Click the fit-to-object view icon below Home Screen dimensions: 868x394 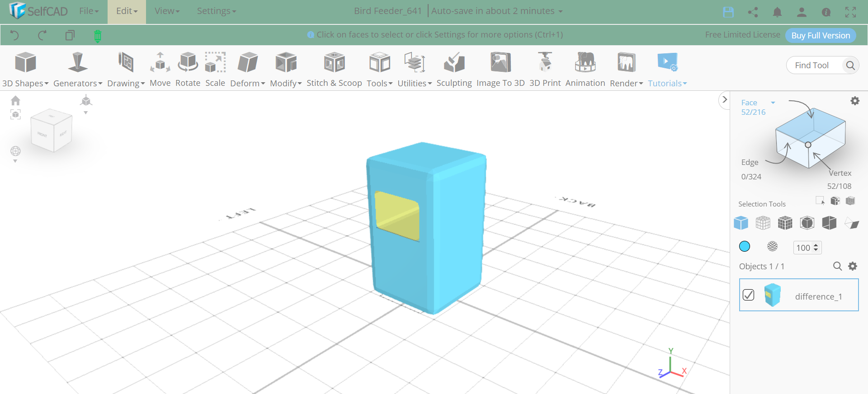[x=15, y=114]
